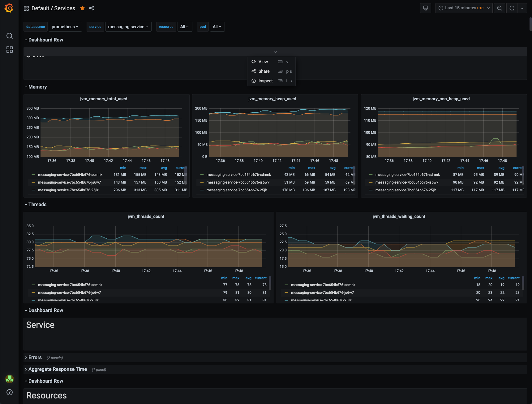The height and width of the screenshot is (404, 532).
Task: Open the Search sidebar icon
Action: pos(9,36)
